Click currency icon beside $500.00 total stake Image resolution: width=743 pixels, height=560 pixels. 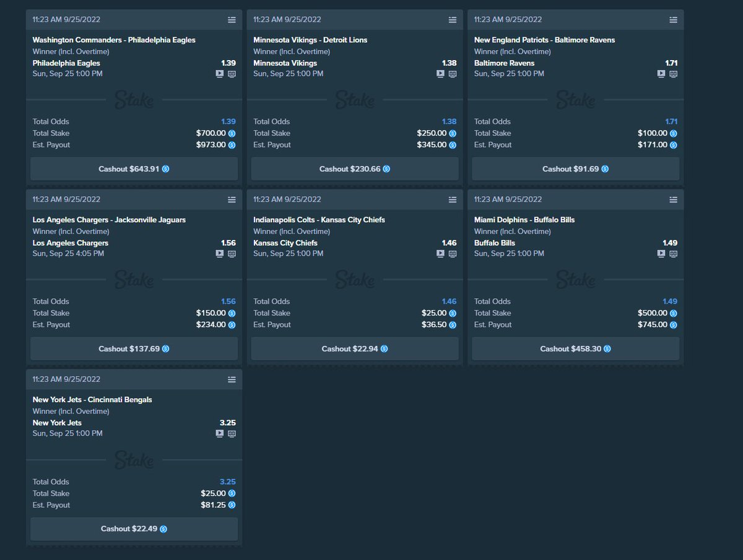coord(674,314)
